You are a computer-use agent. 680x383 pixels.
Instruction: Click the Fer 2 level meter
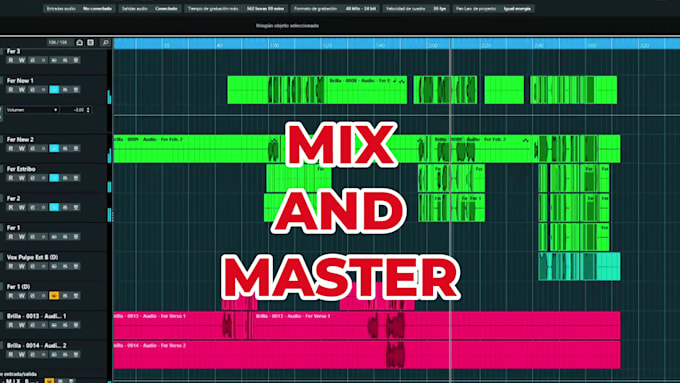pos(109,215)
